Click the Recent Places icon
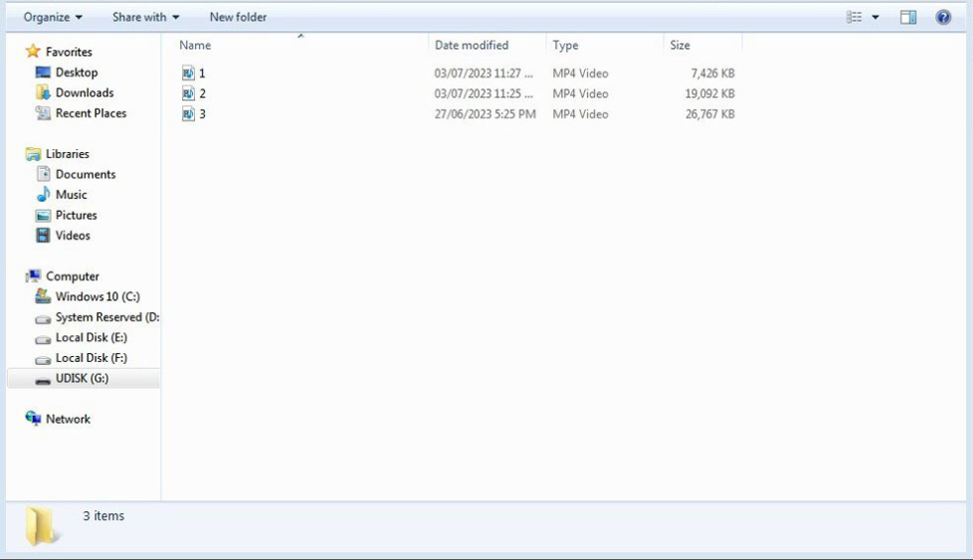 click(43, 112)
